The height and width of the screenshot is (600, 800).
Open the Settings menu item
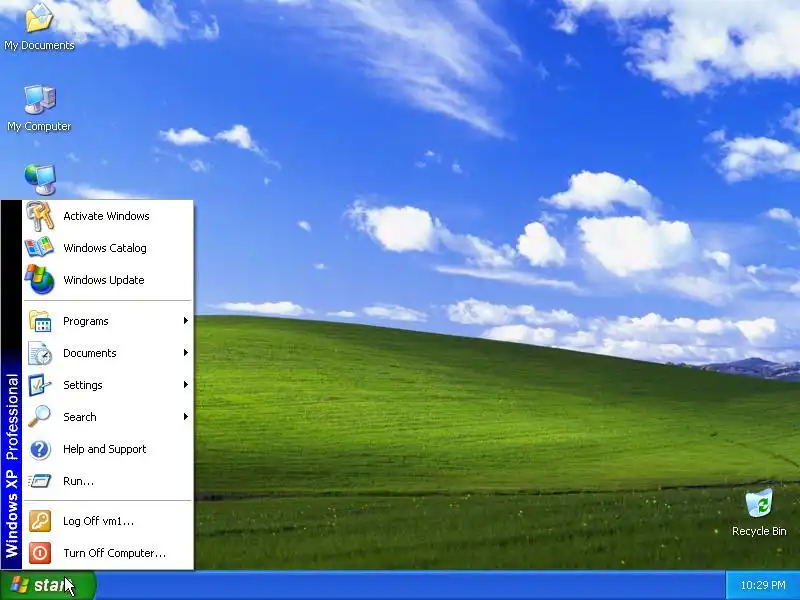click(x=108, y=385)
